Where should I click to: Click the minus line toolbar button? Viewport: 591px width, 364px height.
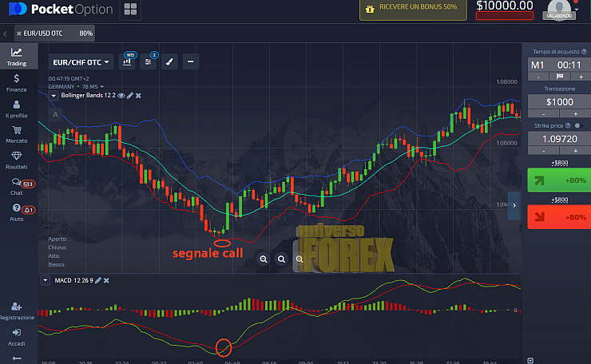191,61
